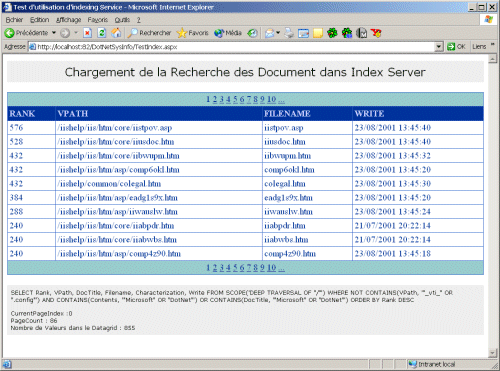Go to page 3 in bottom pager

click(222, 268)
